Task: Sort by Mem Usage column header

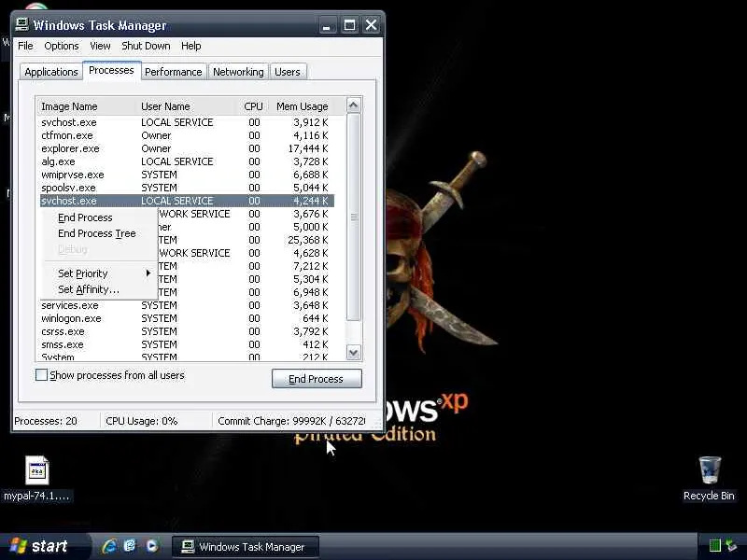Action: [x=302, y=106]
